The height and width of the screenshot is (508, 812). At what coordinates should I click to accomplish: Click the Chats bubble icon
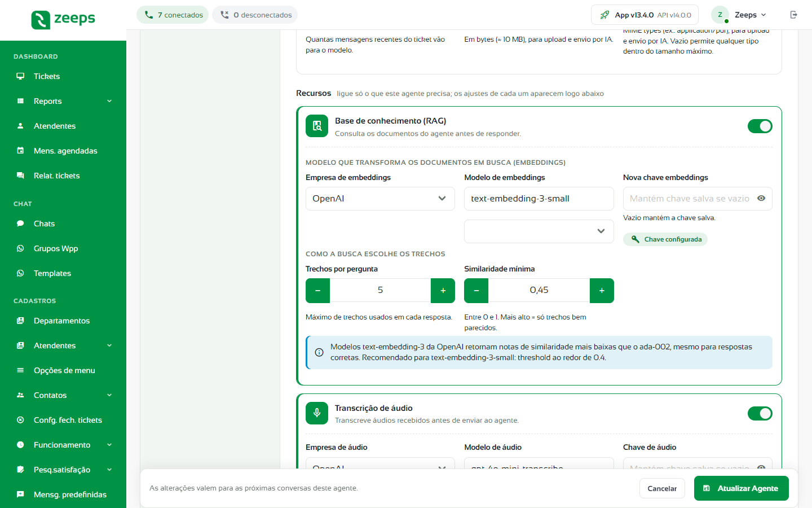click(20, 224)
